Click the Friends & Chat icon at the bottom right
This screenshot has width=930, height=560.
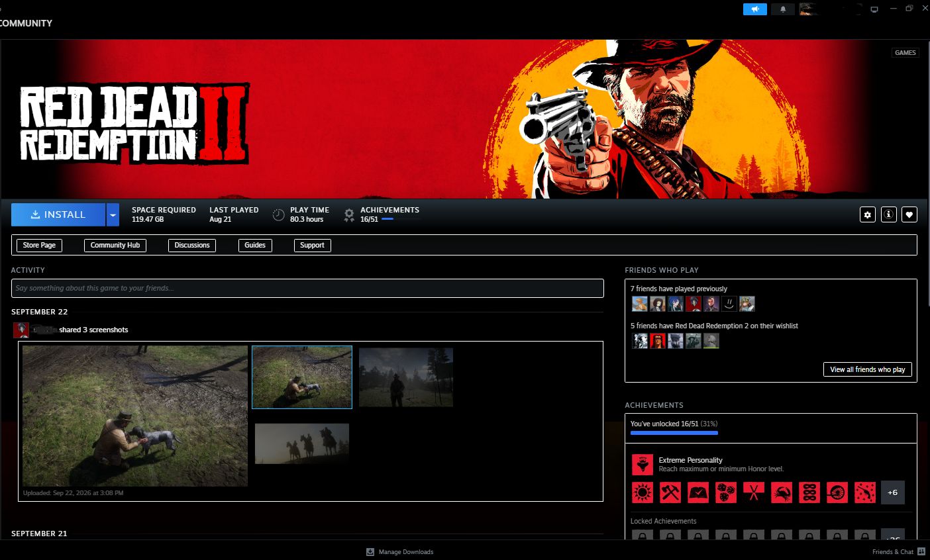(921, 552)
